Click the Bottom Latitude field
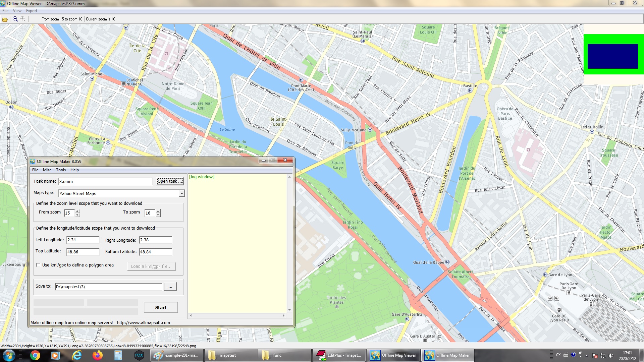644x362 pixels. [x=156, y=252]
